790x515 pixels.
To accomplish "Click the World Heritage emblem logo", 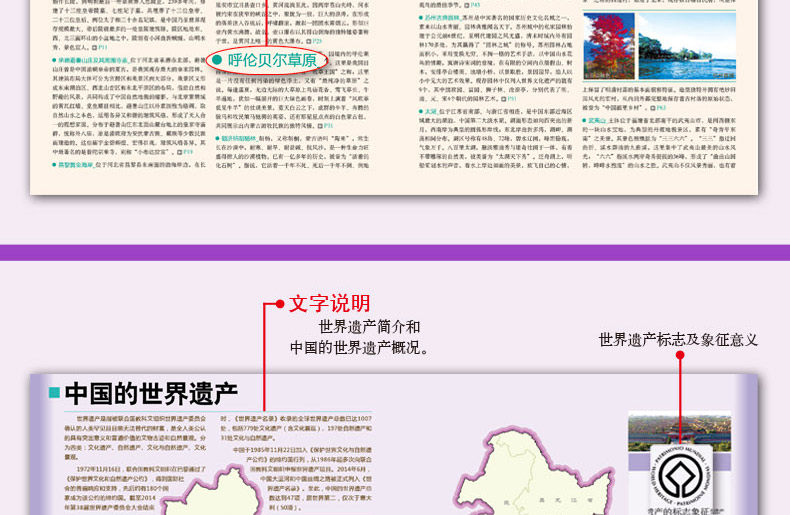I will (x=681, y=475).
